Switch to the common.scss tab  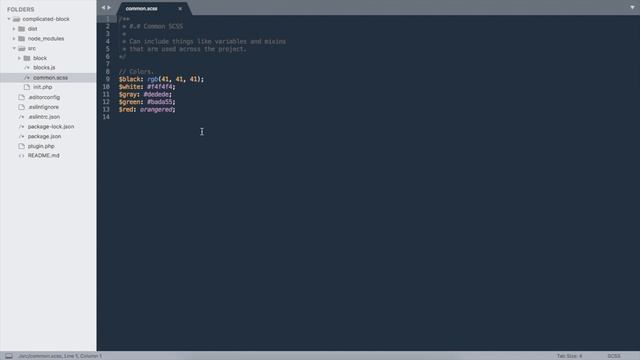click(x=142, y=8)
